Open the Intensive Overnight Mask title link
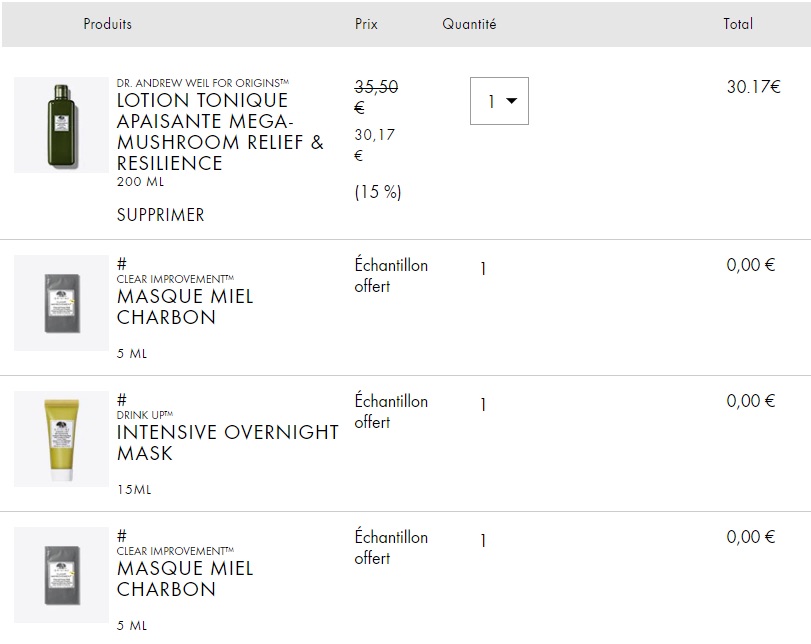Screen dimensions: 811x644 pyautogui.click(x=228, y=443)
